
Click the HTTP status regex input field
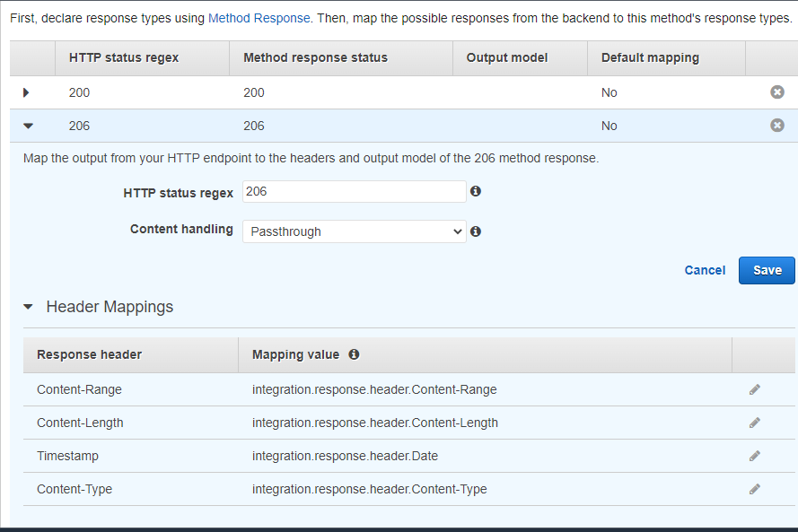tap(354, 191)
